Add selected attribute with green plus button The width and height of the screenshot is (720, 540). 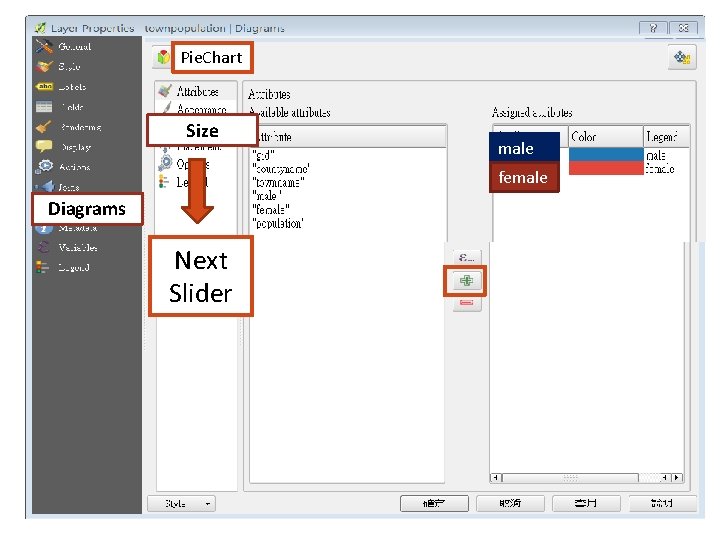click(x=467, y=281)
